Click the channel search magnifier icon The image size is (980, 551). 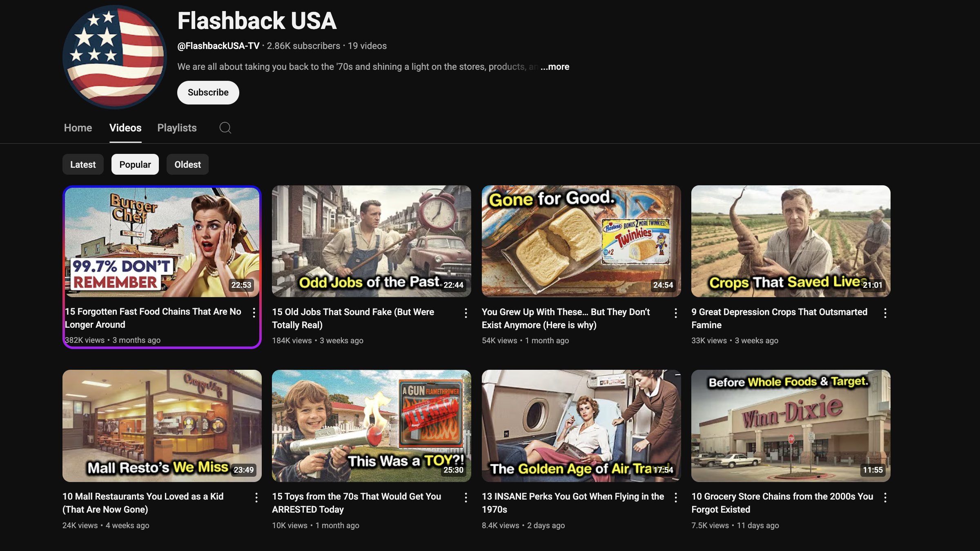pyautogui.click(x=225, y=128)
